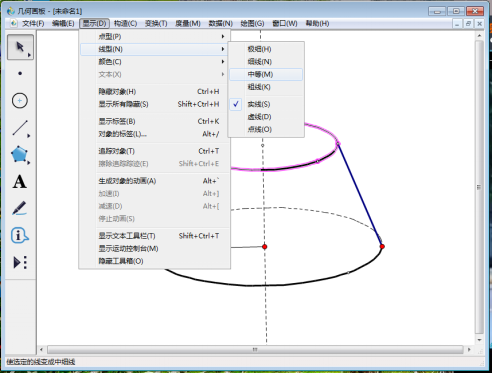Image resolution: width=492 pixels, height=373 pixels.
Task: Click 隐藏对象(H) menu entry
Action: (155, 92)
